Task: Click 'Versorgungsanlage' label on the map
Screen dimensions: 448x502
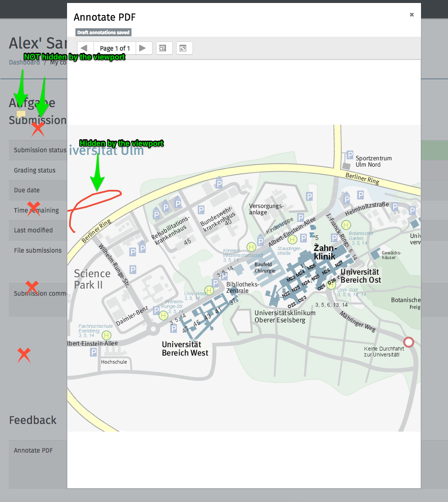Action: (x=266, y=209)
